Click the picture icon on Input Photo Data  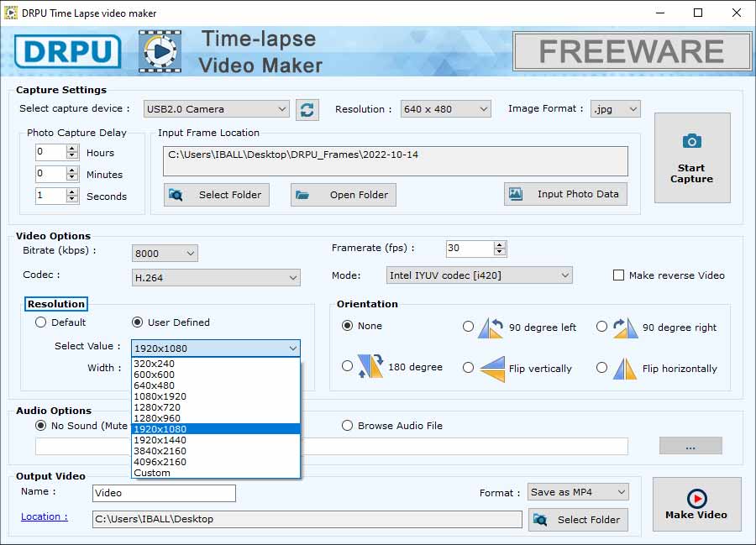[x=516, y=194]
